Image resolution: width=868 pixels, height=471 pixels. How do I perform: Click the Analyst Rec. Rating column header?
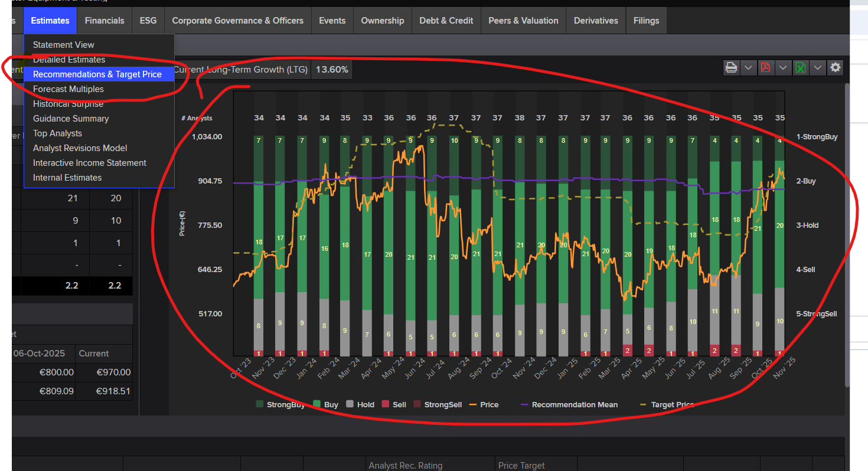[406, 466]
